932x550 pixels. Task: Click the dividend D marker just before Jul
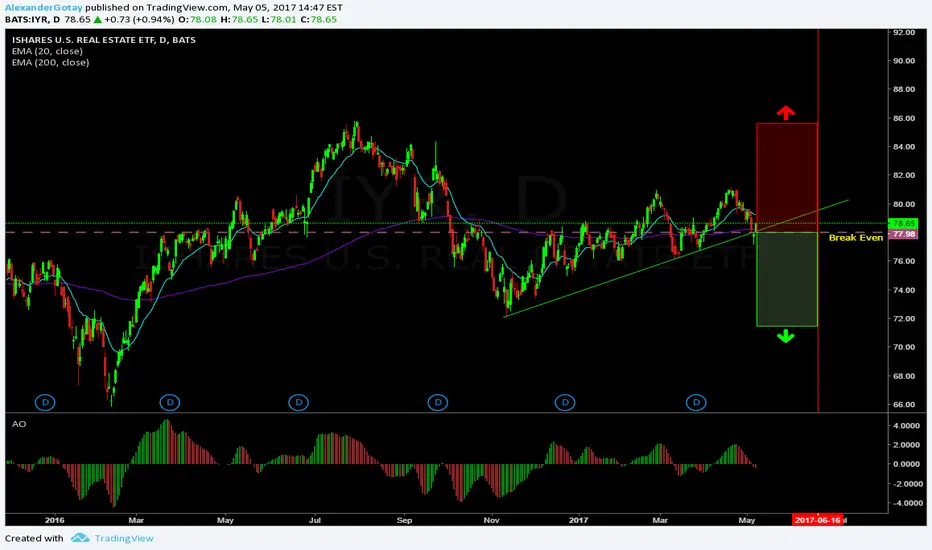[x=298, y=403]
